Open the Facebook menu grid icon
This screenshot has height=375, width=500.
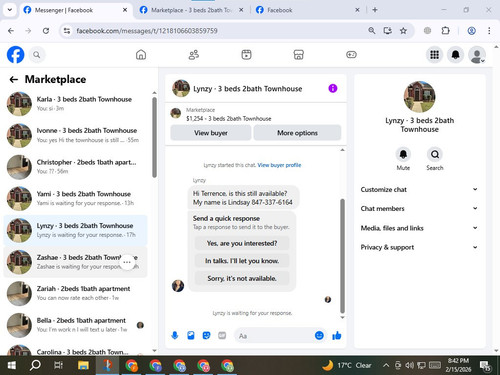(434, 55)
